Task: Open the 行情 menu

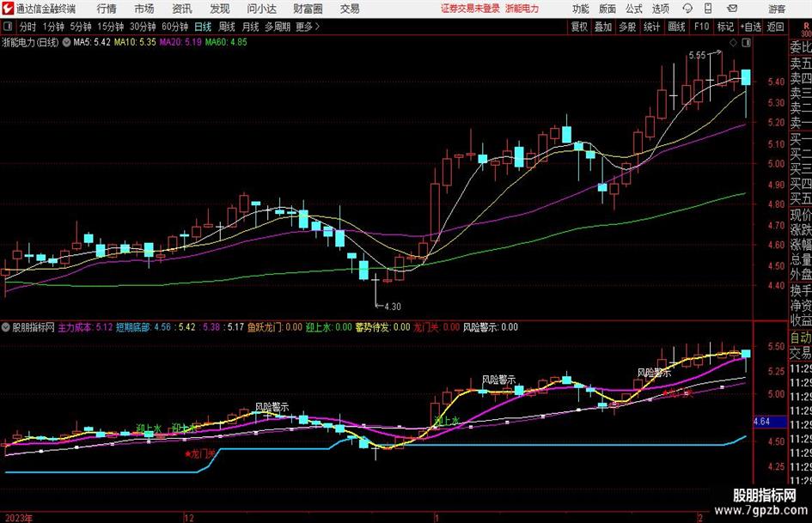Action: coord(107,9)
